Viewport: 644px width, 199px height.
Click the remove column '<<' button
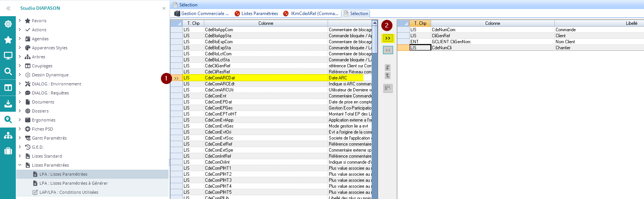point(387,50)
